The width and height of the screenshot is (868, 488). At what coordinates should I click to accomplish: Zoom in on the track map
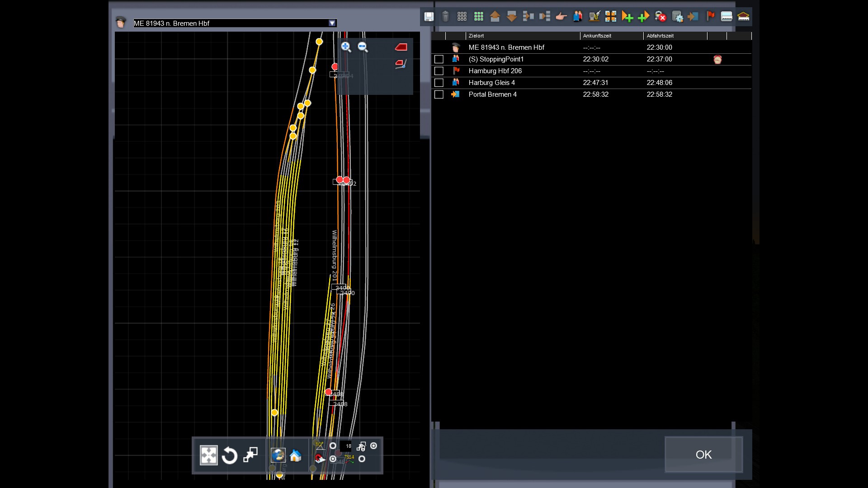[346, 47]
